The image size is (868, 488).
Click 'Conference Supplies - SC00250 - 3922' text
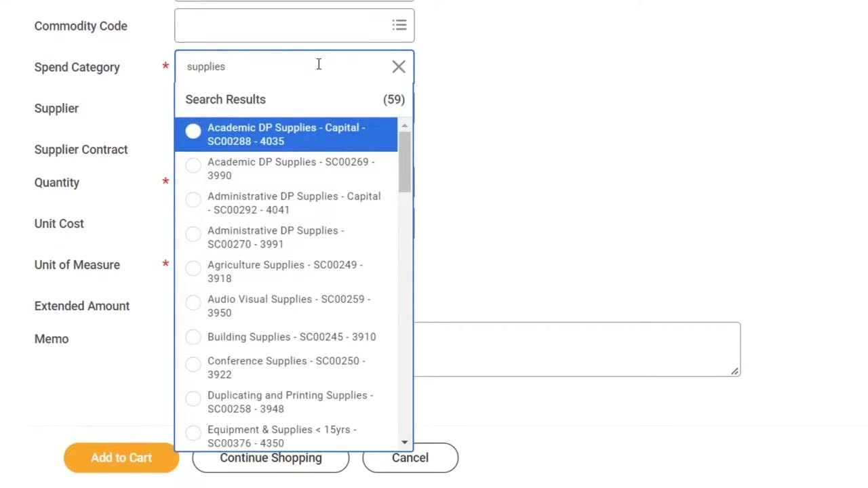tap(286, 367)
